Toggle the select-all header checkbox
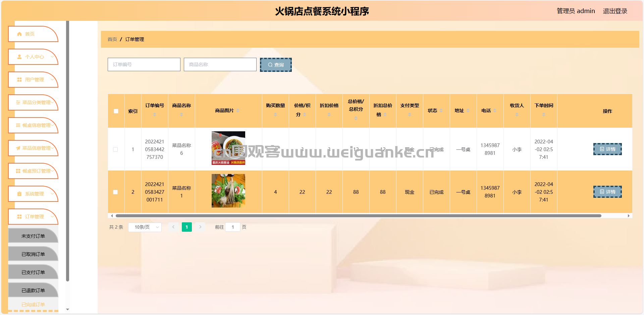This screenshot has height=315, width=644. click(116, 111)
